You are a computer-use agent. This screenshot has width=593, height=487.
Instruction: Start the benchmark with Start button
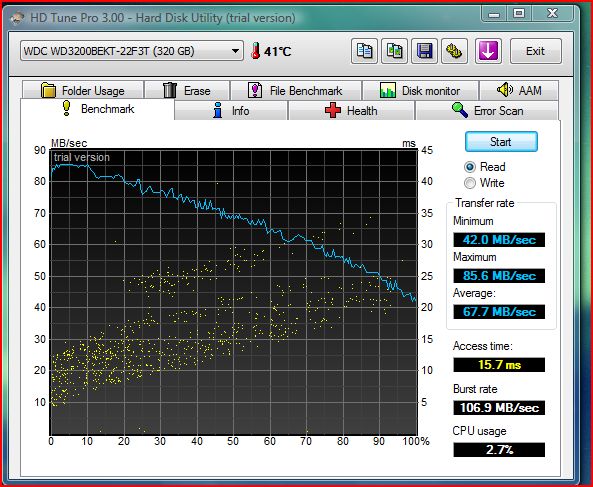pyautogui.click(x=501, y=142)
